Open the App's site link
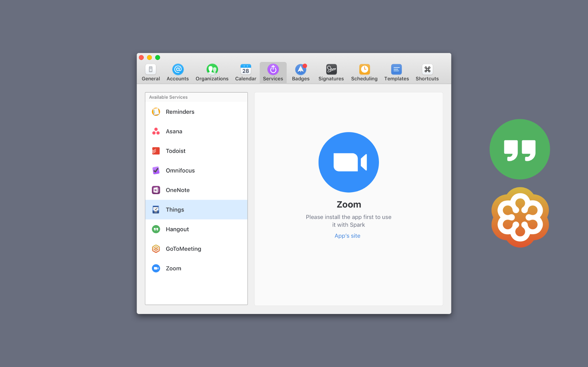The image size is (588, 367). click(x=347, y=236)
